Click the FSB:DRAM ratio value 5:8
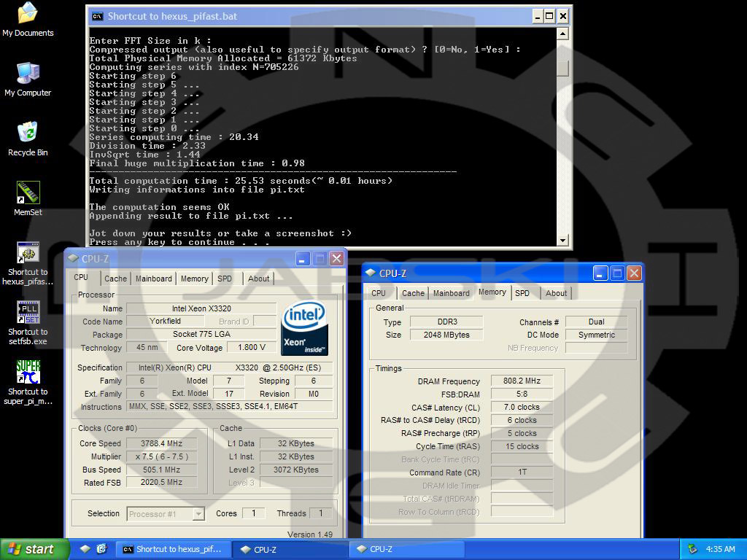The height and width of the screenshot is (560, 747). pos(522,394)
